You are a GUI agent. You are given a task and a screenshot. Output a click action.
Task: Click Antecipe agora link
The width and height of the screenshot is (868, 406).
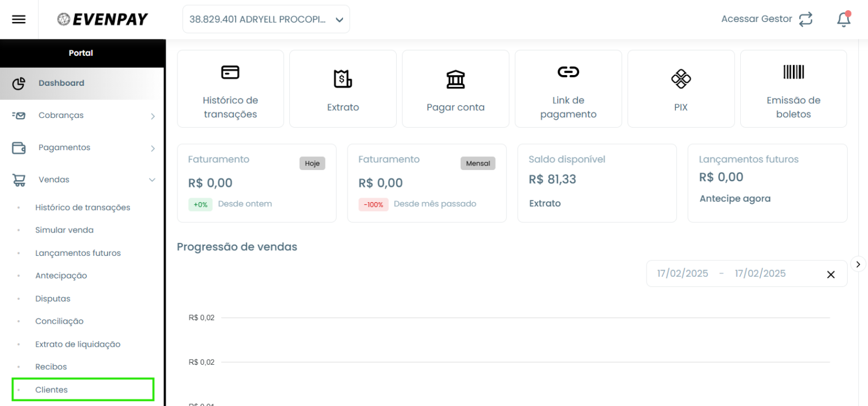pyautogui.click(x=735, y=199)
